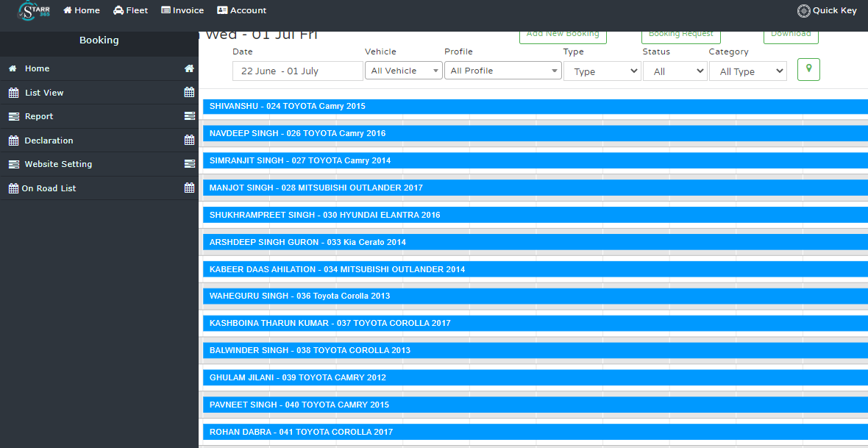
Task: Select booking SHIVANSHU - 024 TOYOTA Camry 2015
Action: click(536, 107)
